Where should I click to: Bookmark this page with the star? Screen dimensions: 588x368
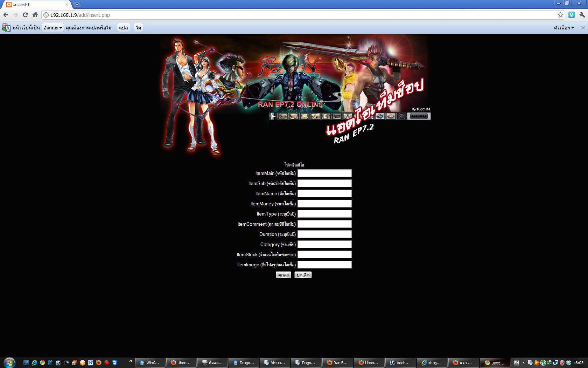coord(560,15)
